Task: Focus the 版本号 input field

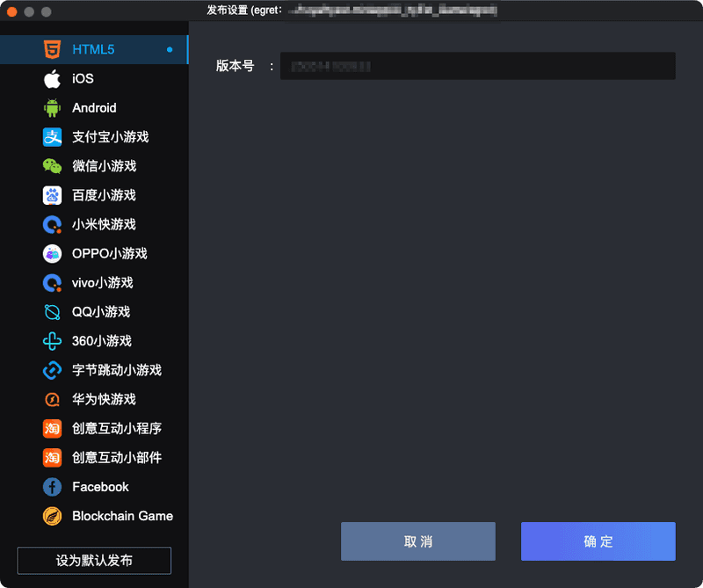Action: coord(477,67)
